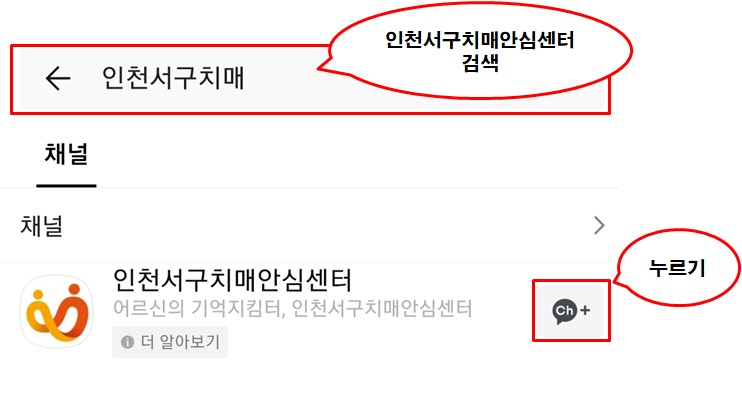Viewport: 742px width, 400px height.
Task: Open the orange infinity-shaped channel profile logo
Action: [57, 311]
